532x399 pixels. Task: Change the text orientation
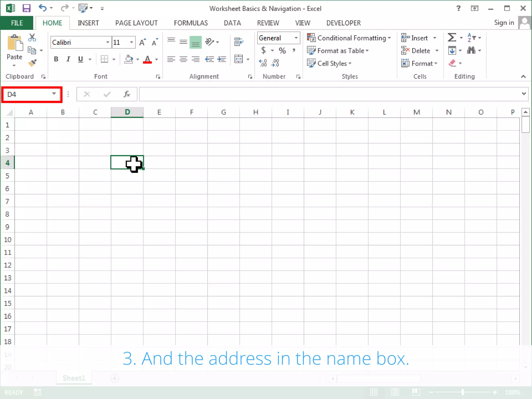209,42
